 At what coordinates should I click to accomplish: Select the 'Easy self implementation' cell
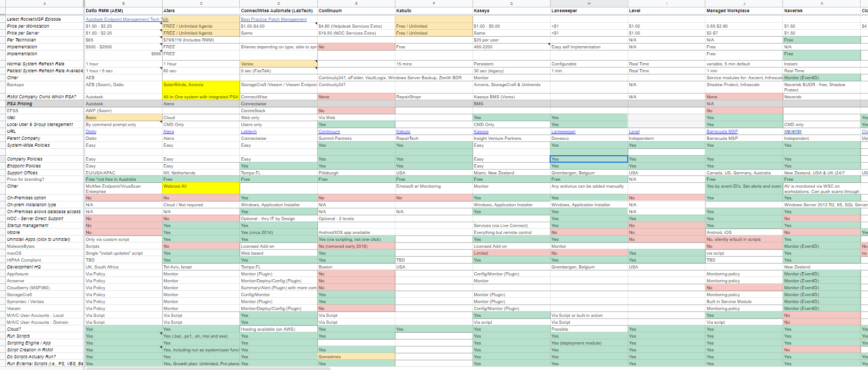tap(589, 47)
